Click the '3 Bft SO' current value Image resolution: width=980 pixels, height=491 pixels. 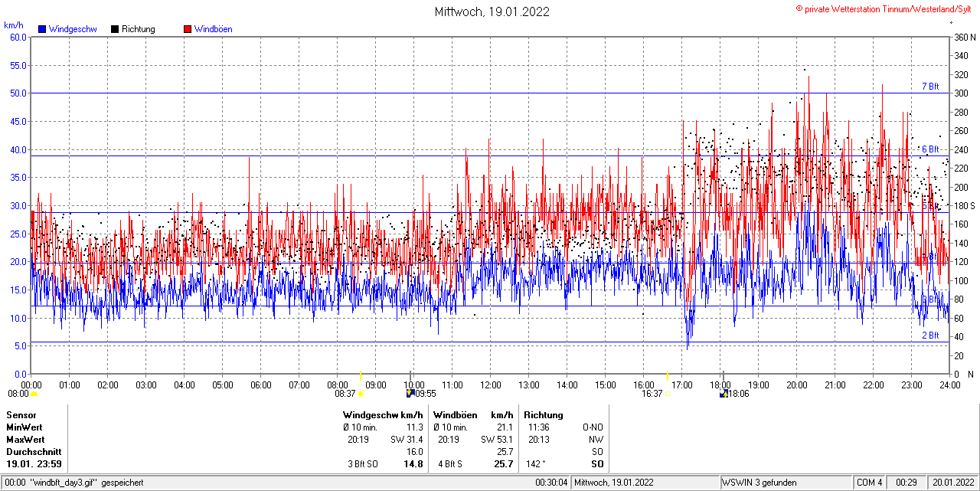(364, 464)
